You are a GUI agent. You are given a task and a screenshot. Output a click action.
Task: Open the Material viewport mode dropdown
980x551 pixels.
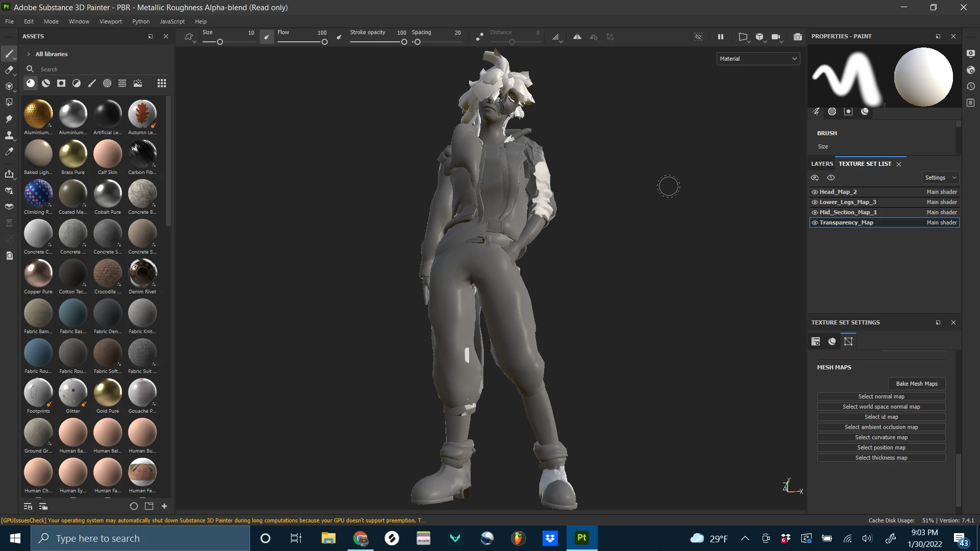(x=758, y=59)
